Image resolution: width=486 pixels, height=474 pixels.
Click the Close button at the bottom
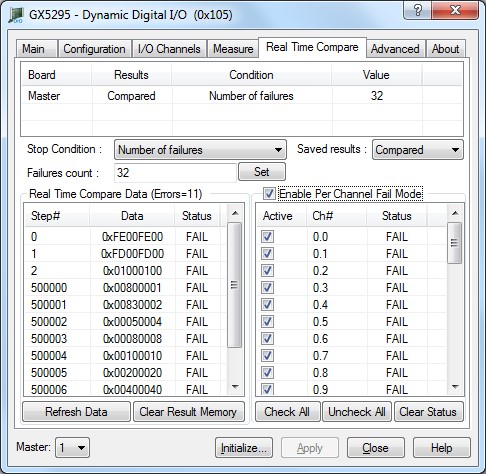point(376,448)
